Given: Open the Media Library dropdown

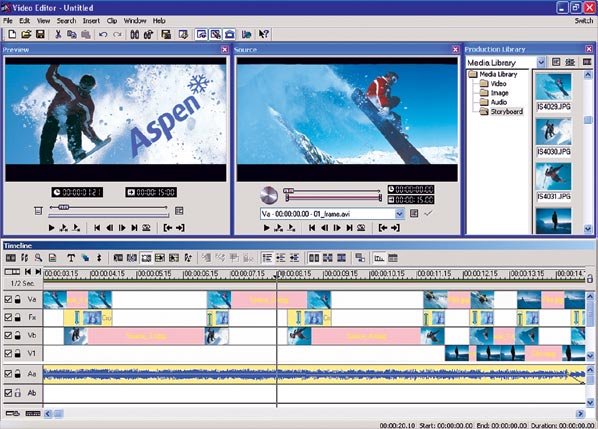Looking at the screenshot, I should tap(540, 62).
